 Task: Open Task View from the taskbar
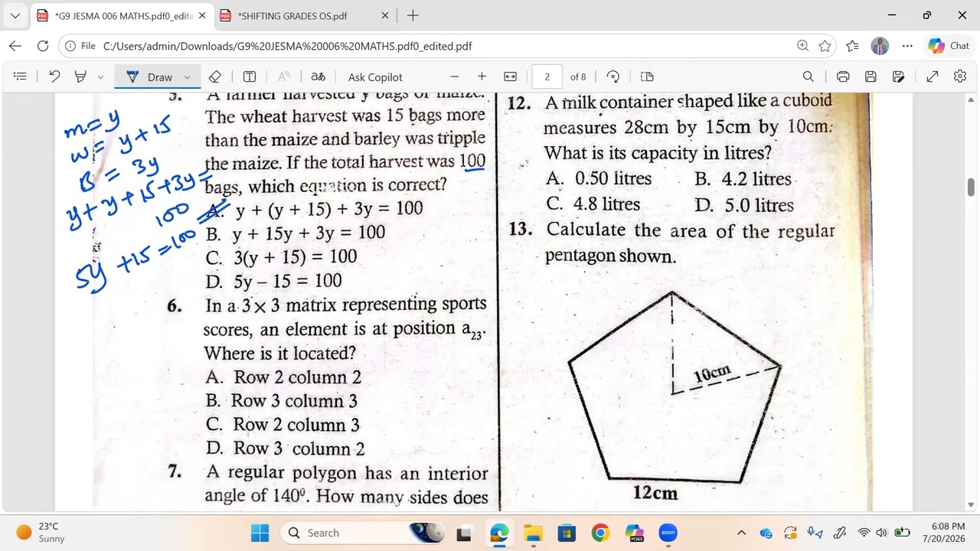(x=464, y=533)
